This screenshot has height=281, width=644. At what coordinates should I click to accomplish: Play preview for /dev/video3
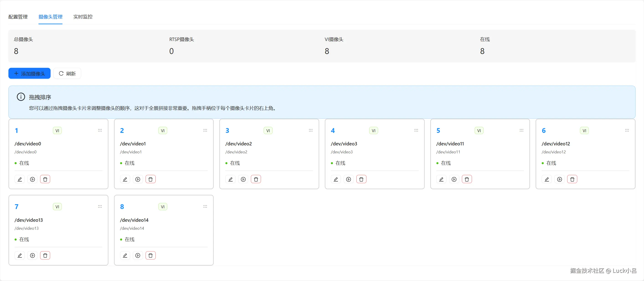coord(348,179)
